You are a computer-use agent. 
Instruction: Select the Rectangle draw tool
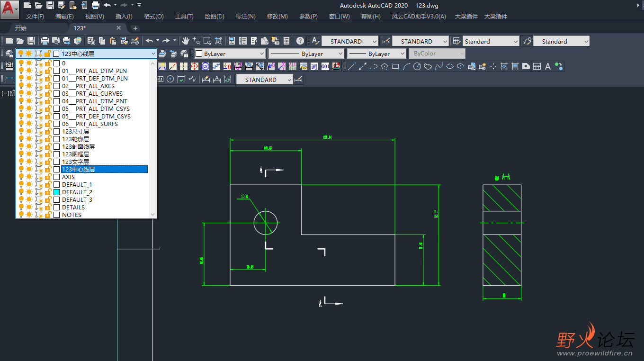click(x=395, y=66)
